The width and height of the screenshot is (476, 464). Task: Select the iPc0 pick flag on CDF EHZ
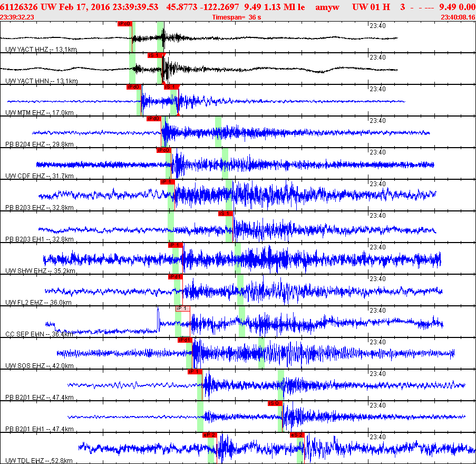coord(163,150)
